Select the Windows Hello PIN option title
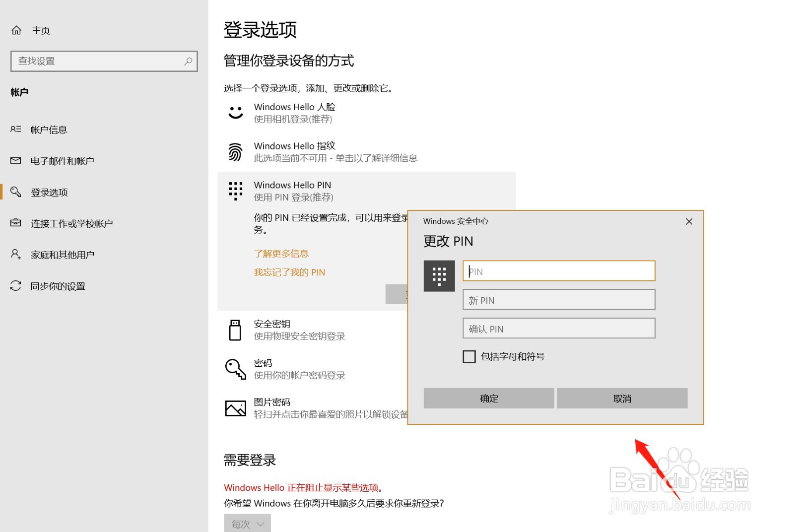 [x=292, y=185]
